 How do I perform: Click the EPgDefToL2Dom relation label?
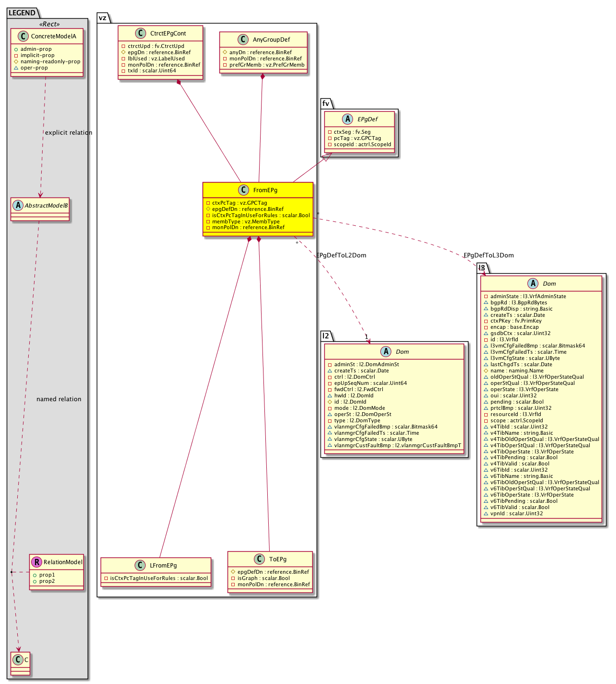(341, 255)
